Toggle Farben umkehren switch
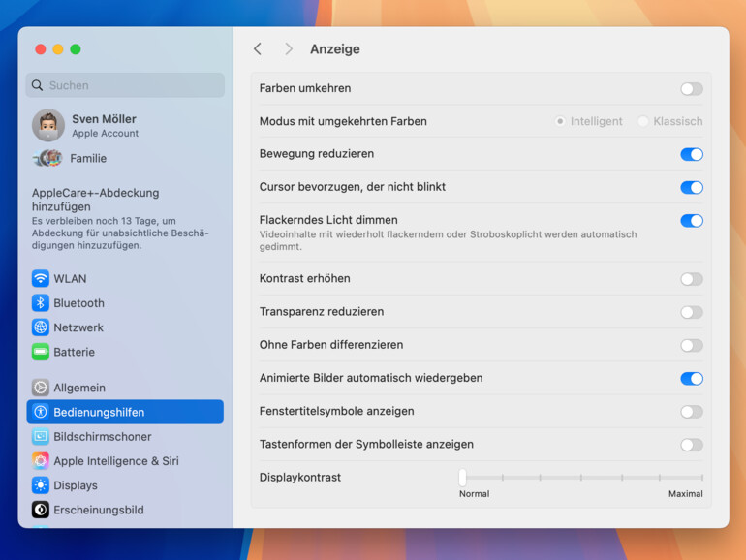Image resolution: width=746 pixels, height=560 pixels. [692, 88]
